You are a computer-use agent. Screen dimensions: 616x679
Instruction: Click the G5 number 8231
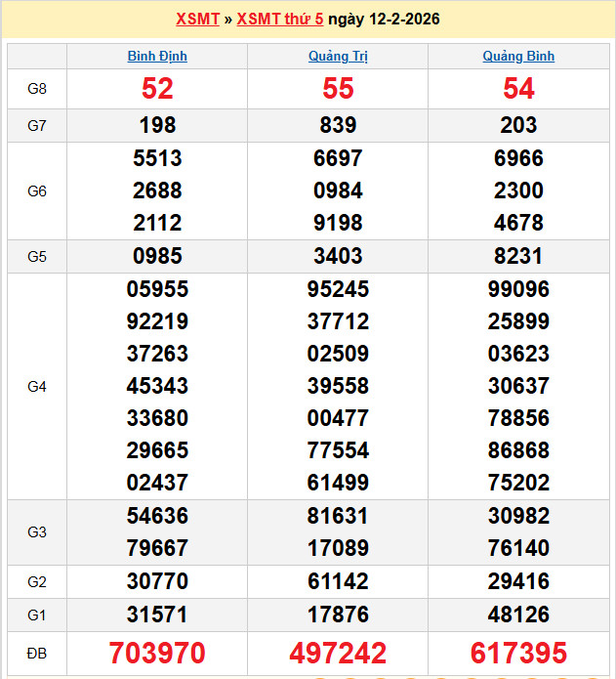[518, 256]
